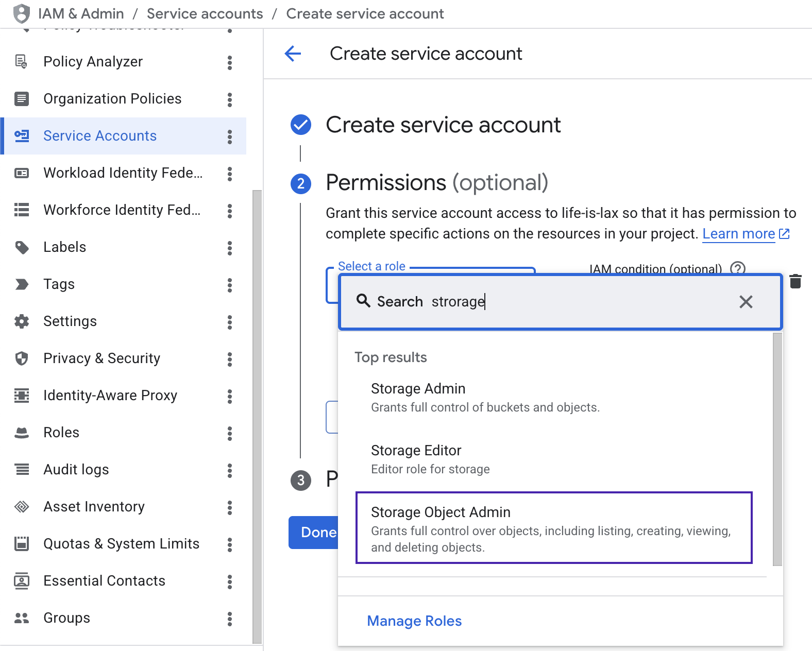Click the search magnifier icon
Image resolution: width=812 pixels, height=651 pixels.
tap(363, 301)
